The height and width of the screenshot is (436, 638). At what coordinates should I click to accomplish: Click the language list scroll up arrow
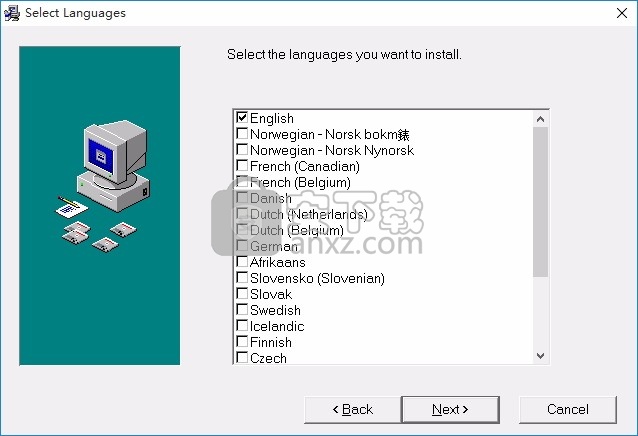[540, 119]
